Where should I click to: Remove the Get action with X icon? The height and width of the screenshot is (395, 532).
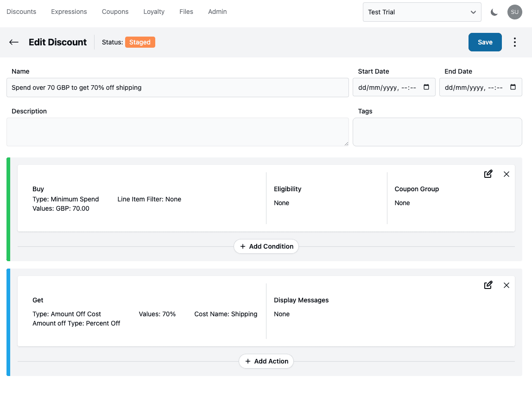point(506,285)
